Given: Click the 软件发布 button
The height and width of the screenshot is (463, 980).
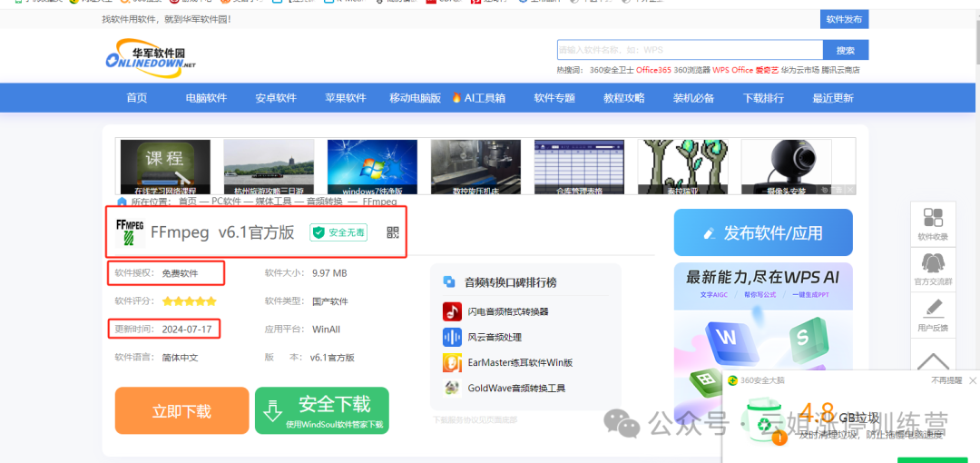Looking at the screenshot, I should 845,19.
